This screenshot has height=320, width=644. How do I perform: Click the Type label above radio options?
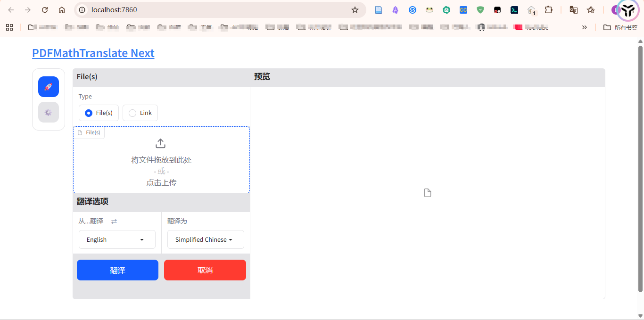click(85, 97)
